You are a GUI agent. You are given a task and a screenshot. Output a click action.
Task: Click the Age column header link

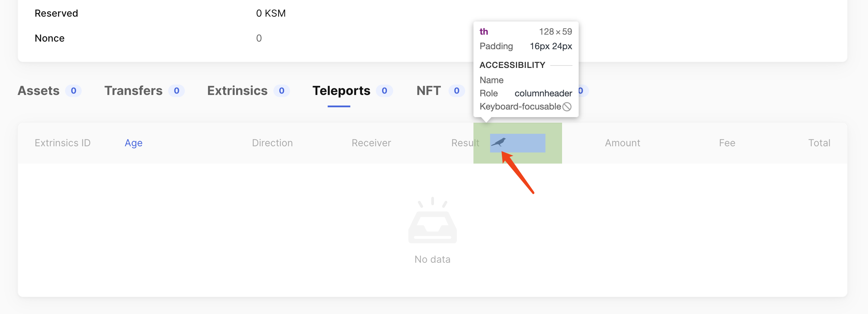click(x=134, y=143)
